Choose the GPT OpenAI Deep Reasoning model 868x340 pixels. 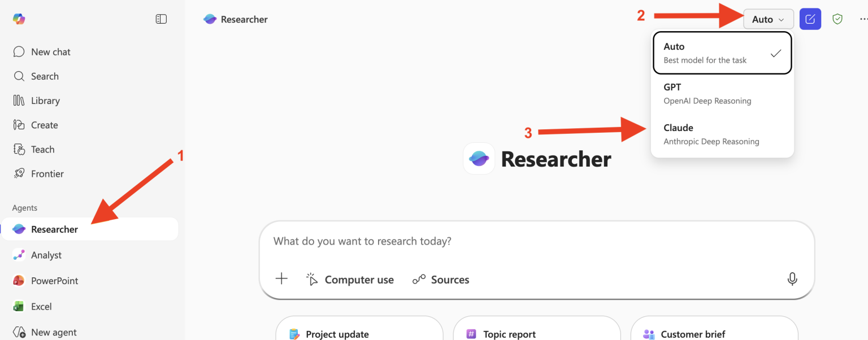tap(722, 94)
